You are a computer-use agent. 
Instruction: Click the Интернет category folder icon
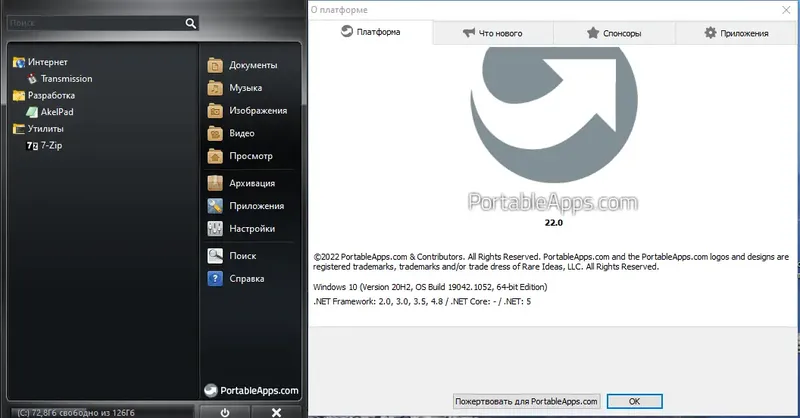[x=19, y=62]
